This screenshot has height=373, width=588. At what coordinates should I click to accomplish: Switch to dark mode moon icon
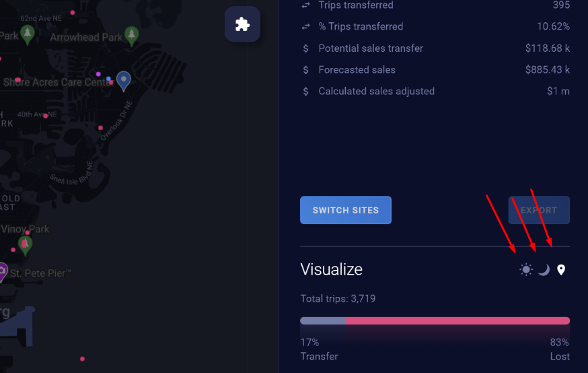(x=544, y=269)
